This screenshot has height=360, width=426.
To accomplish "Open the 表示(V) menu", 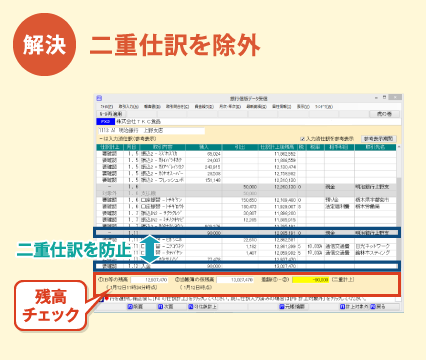I will [x=303, y=107].
